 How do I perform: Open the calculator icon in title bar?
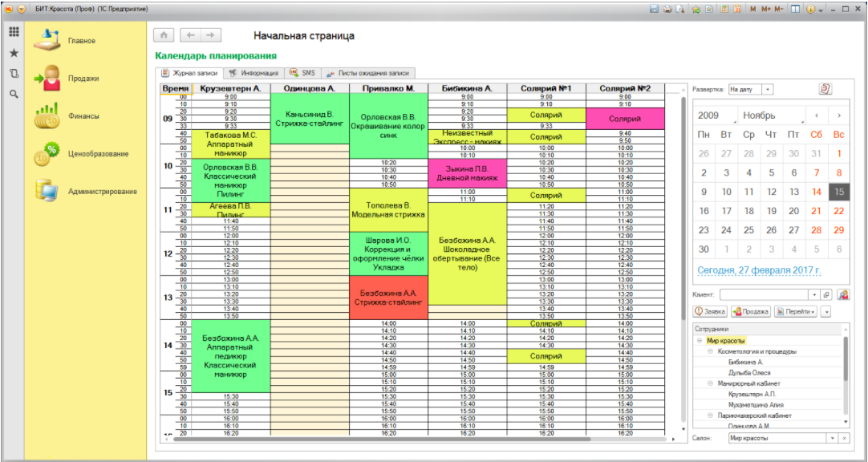(724, 9)
